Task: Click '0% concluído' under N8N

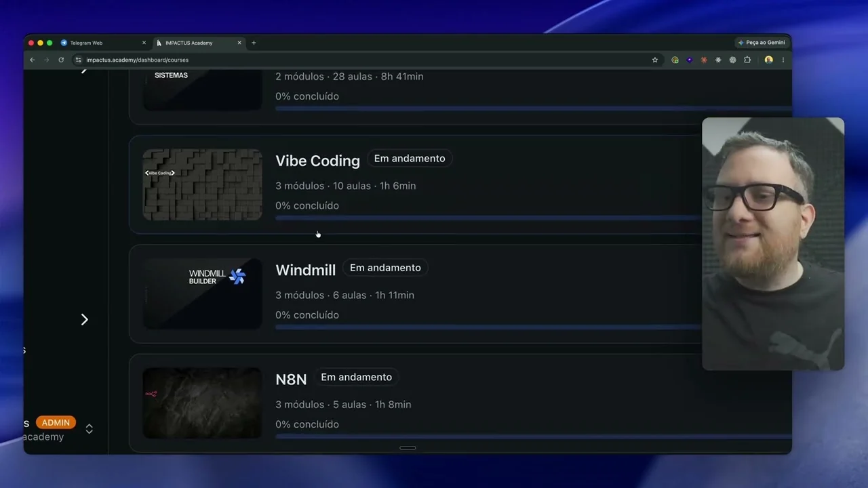Action: point(307,424)
